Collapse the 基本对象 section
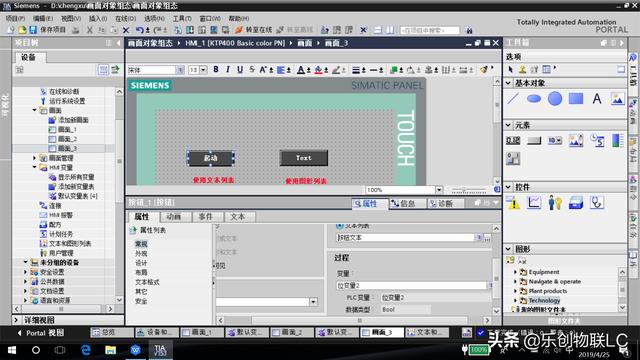 [509, 83]
